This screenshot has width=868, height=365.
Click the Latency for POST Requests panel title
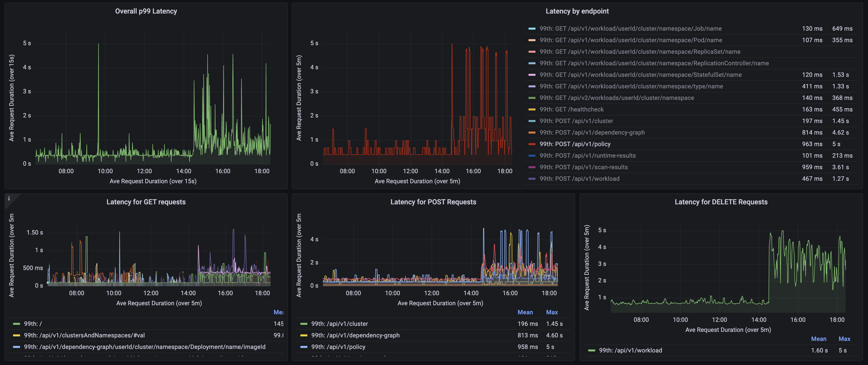(x=433, y=202)
